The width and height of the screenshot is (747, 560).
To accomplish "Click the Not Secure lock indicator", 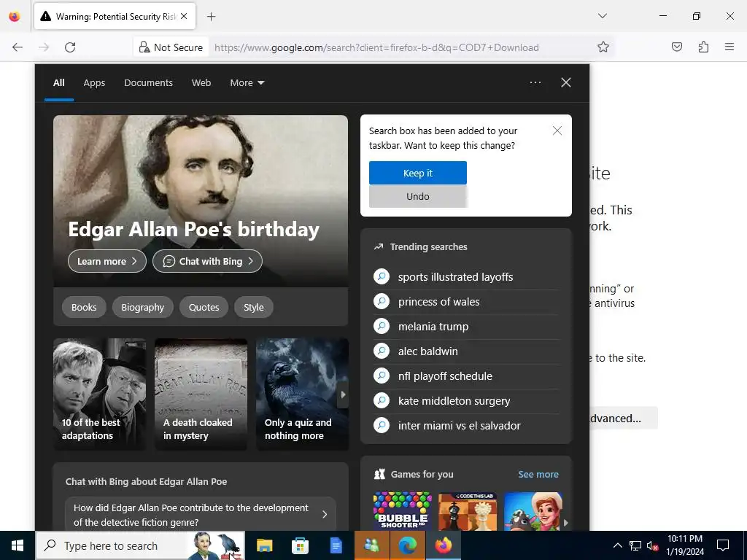I will coord(171,47).
